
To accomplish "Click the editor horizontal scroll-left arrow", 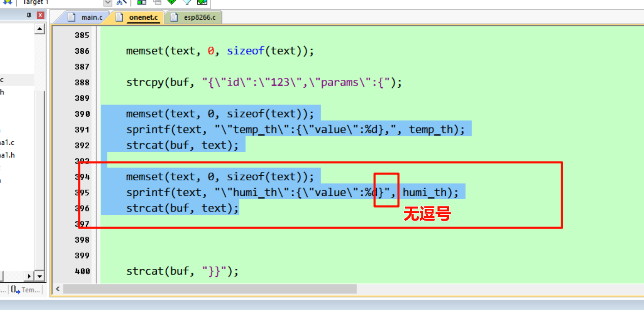I will tap(57, 289).
